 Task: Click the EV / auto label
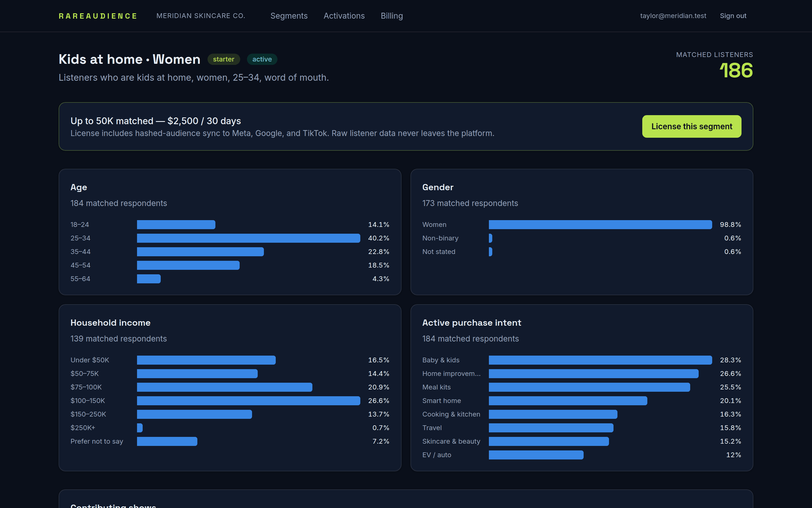tap(436, 455)
